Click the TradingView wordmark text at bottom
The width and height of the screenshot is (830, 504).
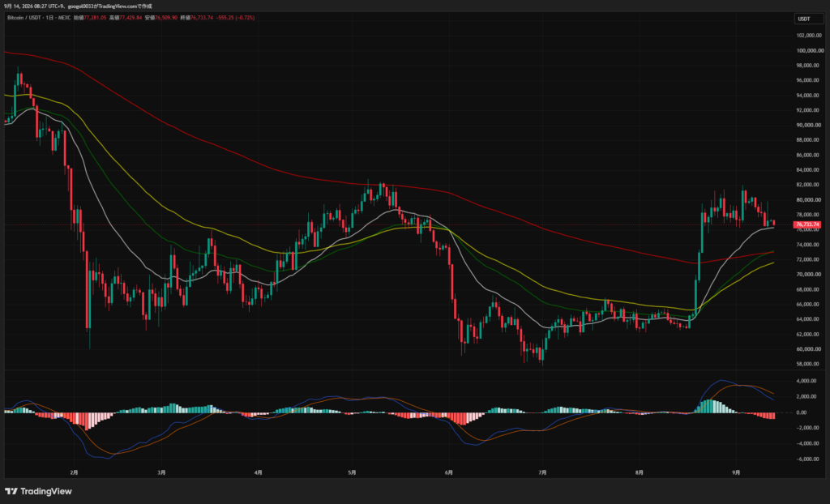[45, 491]
